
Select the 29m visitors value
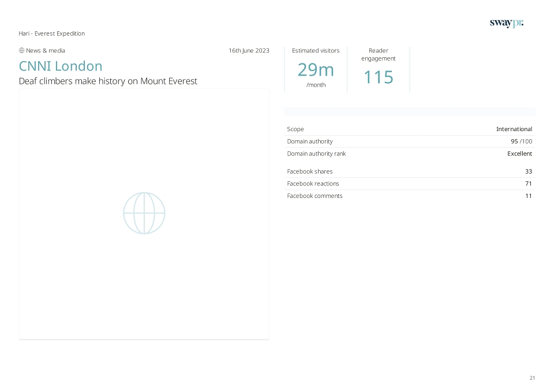[316, 70]
